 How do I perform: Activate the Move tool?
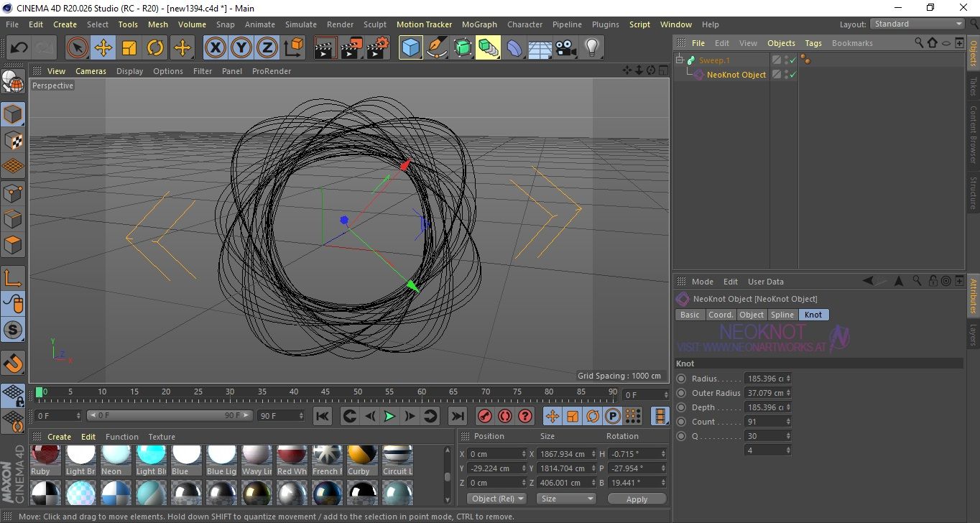[103, 48]
